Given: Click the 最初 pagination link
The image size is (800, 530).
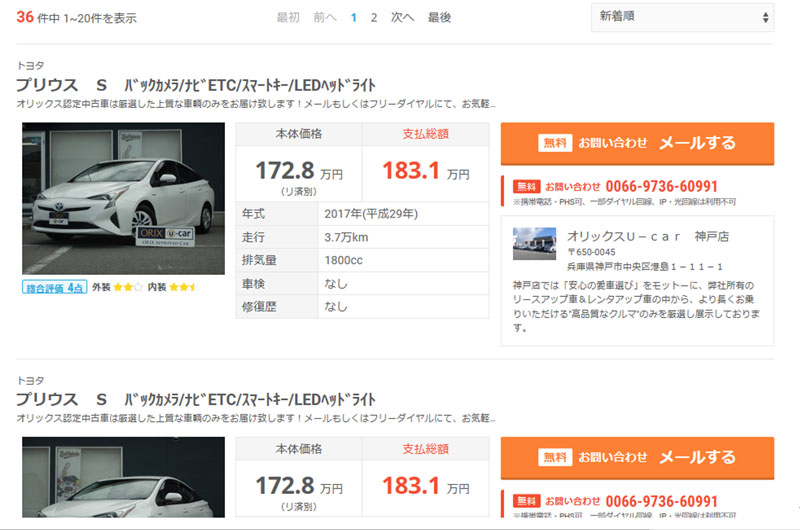Looking at the screenshot, I should (288, 18).
